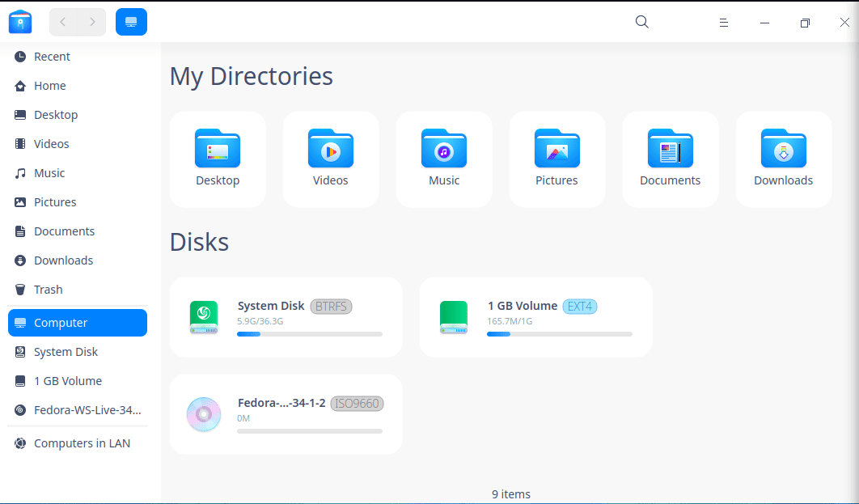Viewport: 859px width, 504px height.
Task: Open the Downloads folder card
Action: pyautogui.click(x=784, y=159)
